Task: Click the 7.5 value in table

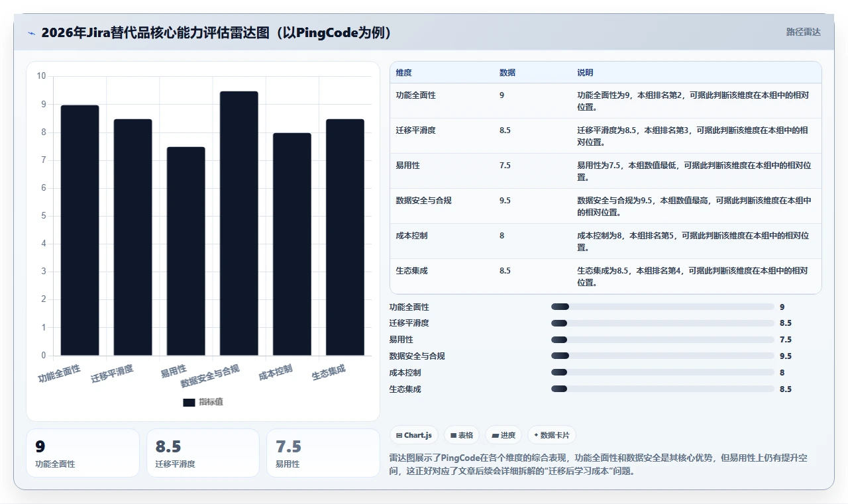Action: coord(505,166)
